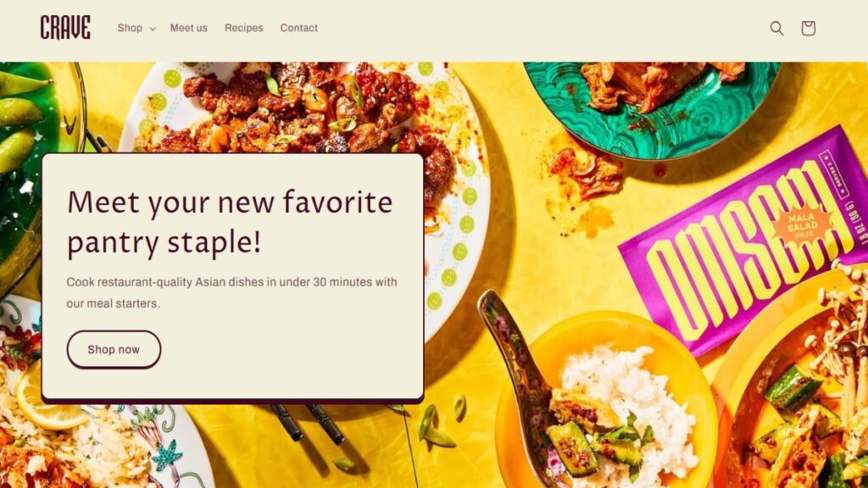This screenshot has height=488, width=868.
Task: Open the shopping cart icon
Action: pos(808,28)
